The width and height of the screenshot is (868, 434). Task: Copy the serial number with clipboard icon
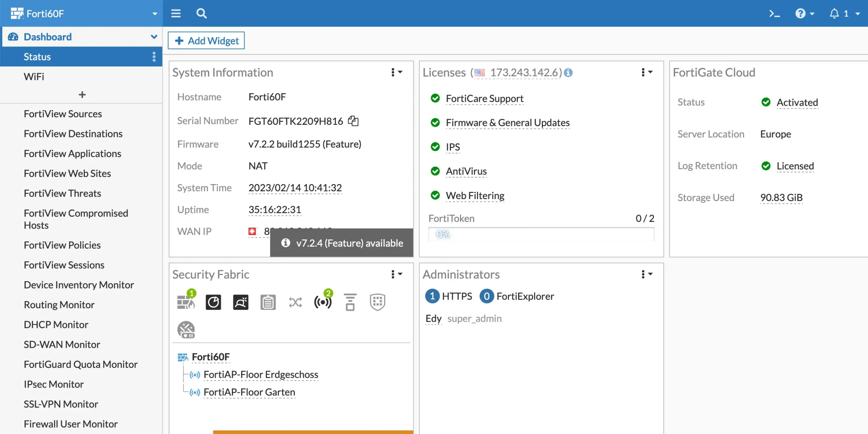tap(353, 121)
